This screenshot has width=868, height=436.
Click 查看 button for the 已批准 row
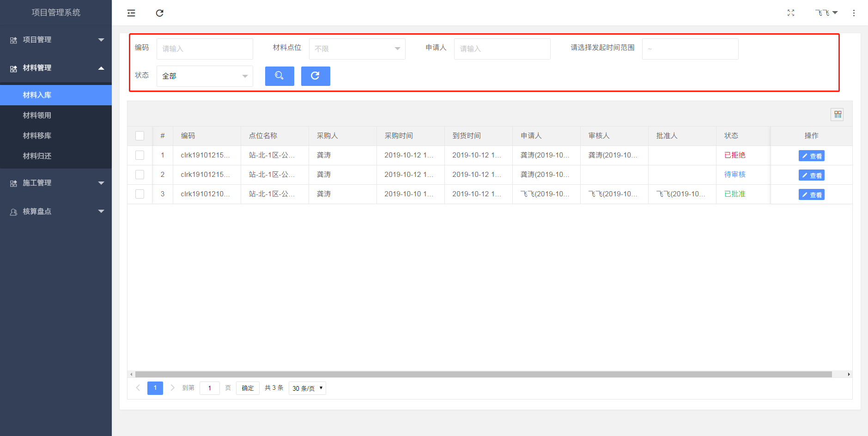[812, 194]
